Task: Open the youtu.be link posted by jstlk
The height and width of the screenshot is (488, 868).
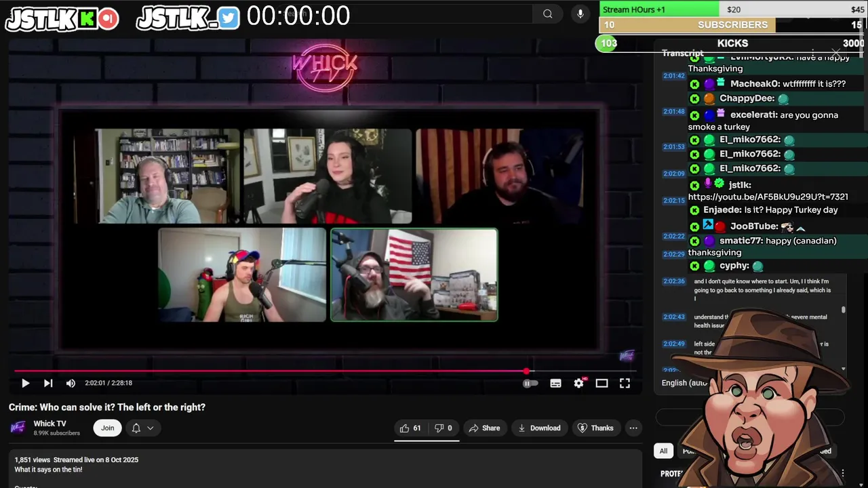Action: pyautogui.click(x=768, y=197)
